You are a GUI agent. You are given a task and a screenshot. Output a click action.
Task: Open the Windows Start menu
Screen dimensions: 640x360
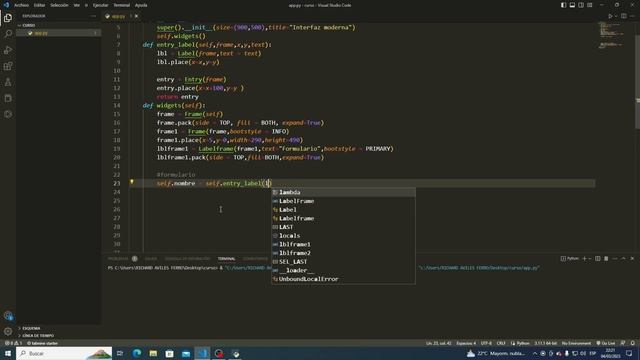pos(8,353)
